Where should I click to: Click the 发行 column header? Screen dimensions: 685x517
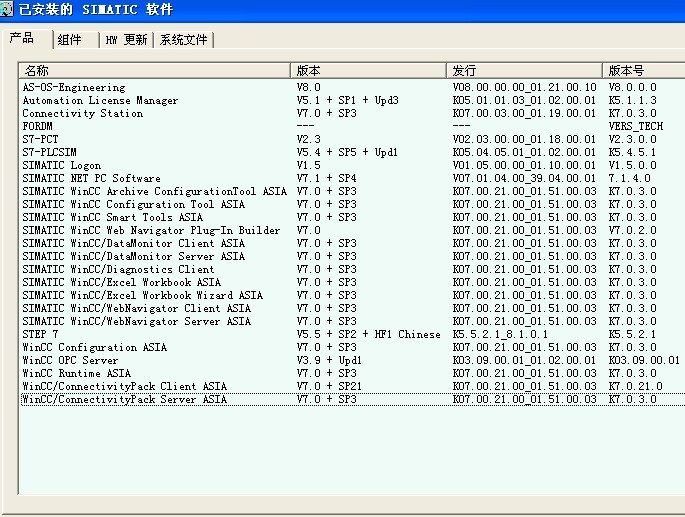tap(525, 70)
